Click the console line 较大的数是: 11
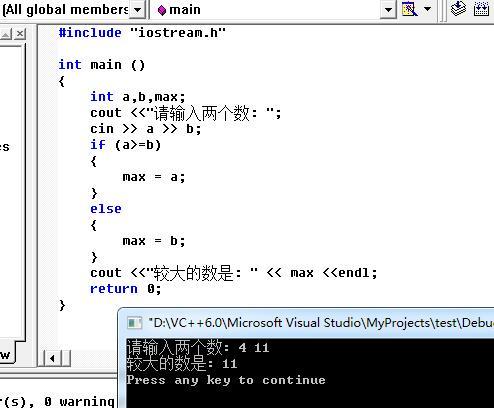 click(x=182, y=363)
